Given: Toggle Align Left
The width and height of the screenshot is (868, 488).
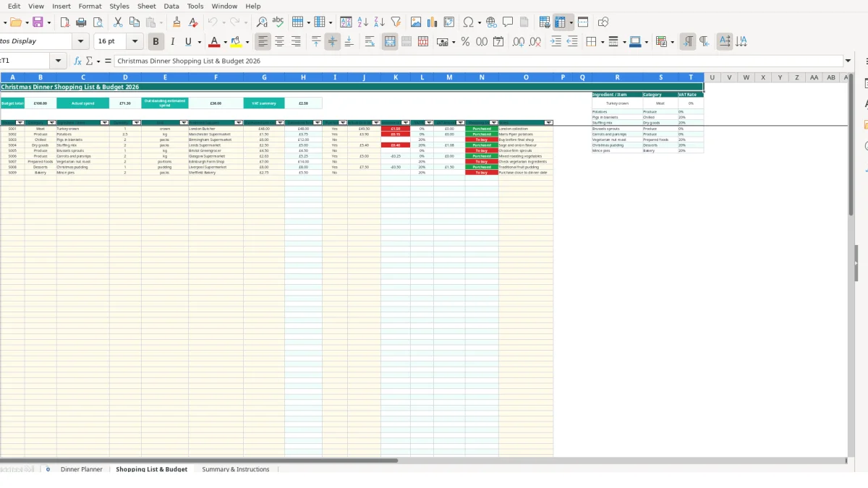Looking at the screenshot, I should click(x=263, y=42).
